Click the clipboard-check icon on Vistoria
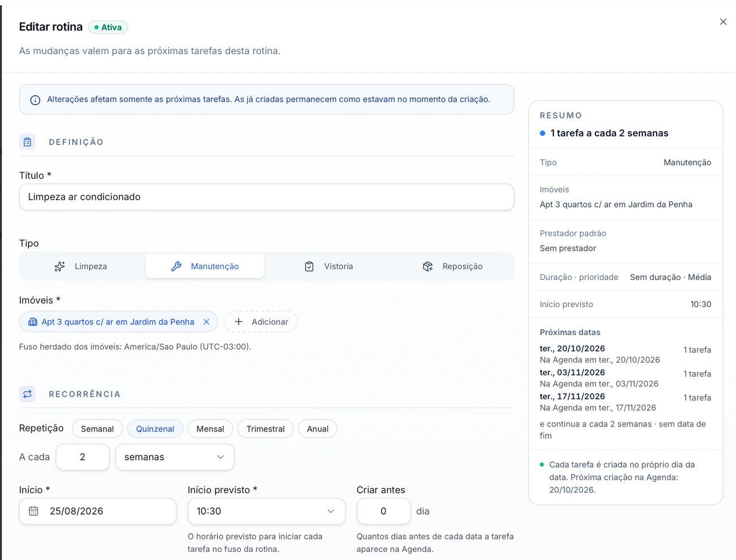 point(309,266)
